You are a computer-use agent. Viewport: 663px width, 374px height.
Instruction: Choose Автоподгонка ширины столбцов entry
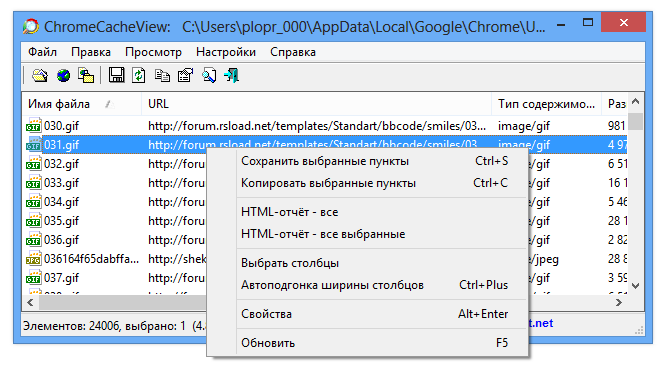click(367, 285)
